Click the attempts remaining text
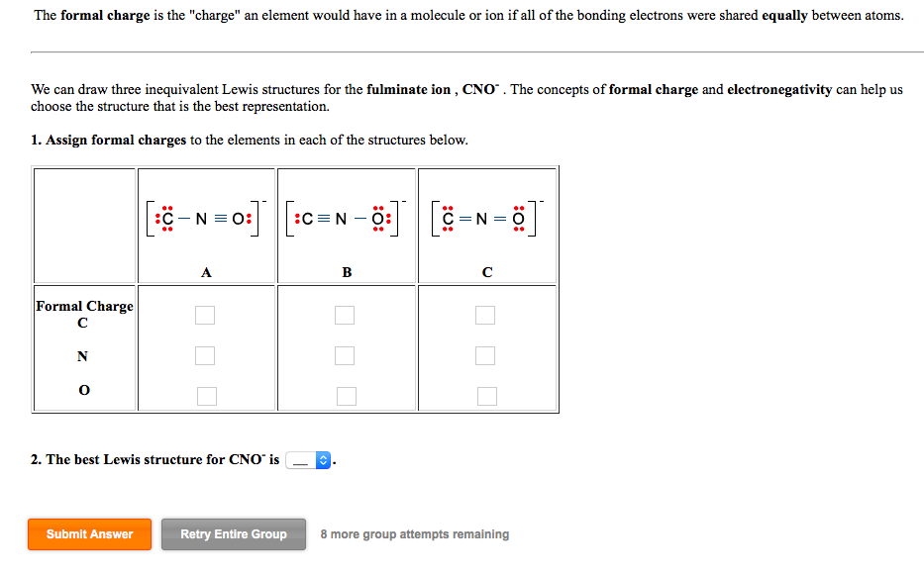The image size is (924, 574). 414,534
